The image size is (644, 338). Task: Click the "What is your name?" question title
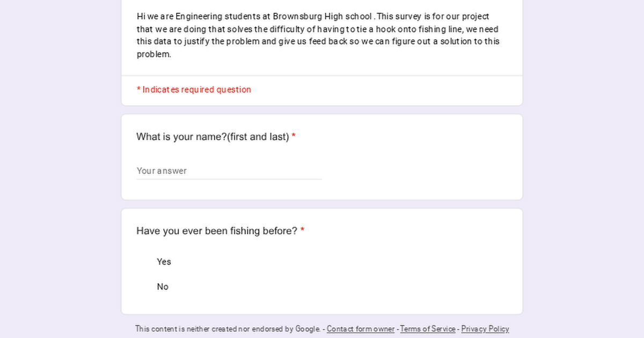point(181,137)
